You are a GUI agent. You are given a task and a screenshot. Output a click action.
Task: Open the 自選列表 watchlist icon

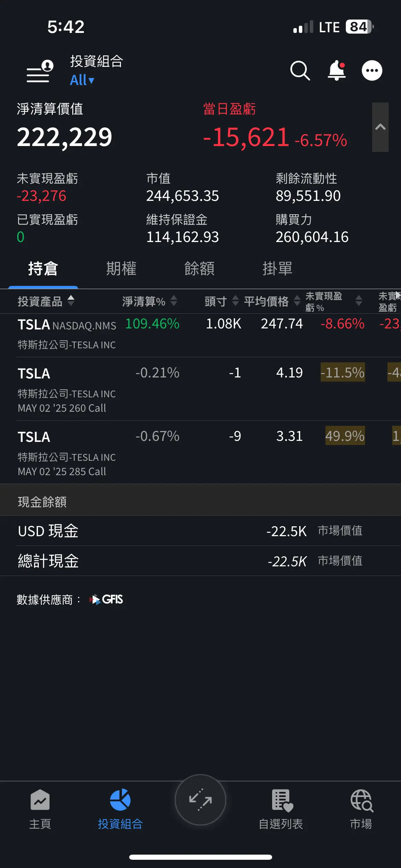[x=282, y=801]
